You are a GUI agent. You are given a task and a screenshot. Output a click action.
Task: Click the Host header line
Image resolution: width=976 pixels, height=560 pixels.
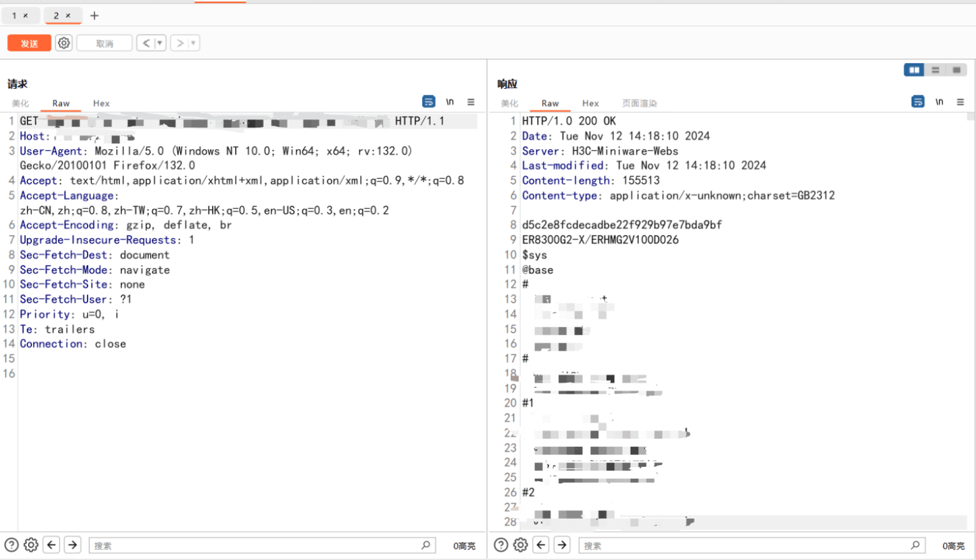coord(78,136)
